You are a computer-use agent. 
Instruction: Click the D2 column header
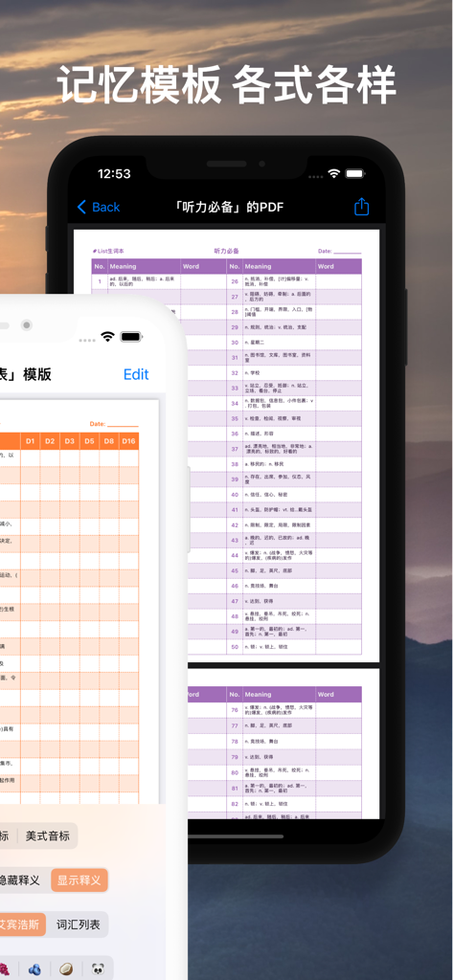click(x=50, y=441)
